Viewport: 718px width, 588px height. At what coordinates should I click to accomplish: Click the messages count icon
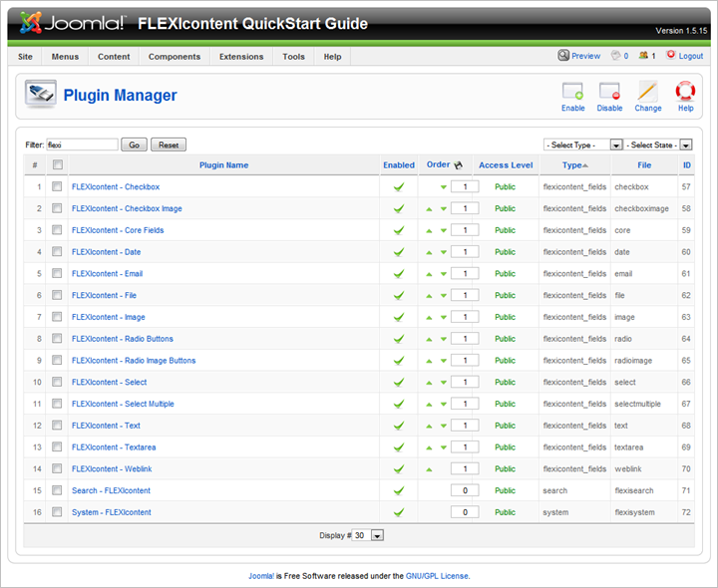coord(616,56)
